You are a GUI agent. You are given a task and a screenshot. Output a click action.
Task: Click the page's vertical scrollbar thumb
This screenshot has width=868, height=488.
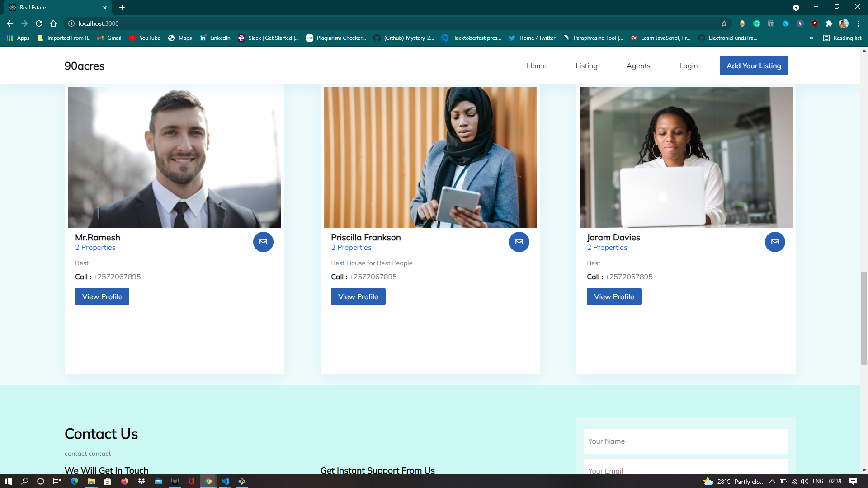point(864,318)
